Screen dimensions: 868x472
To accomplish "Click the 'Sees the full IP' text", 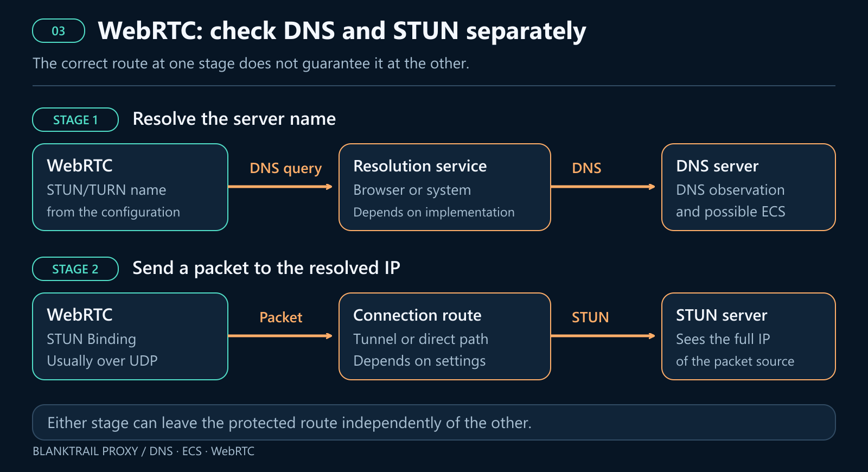I will [x=723, y=339].
